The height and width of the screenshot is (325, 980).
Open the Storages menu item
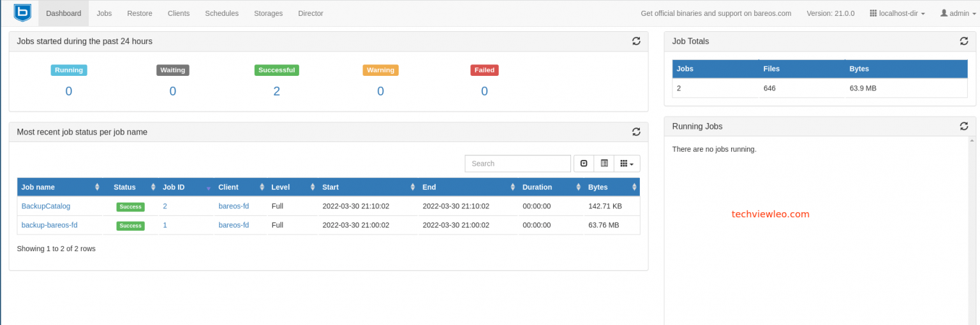click(x=268, y=13)
